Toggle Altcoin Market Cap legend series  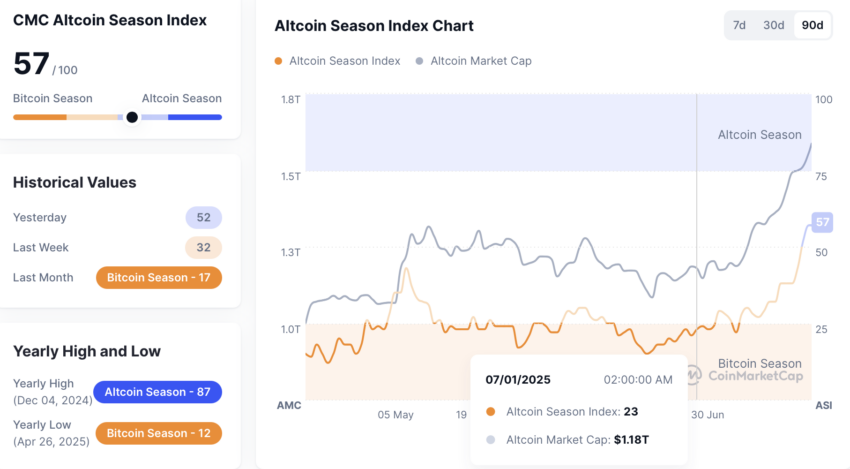[473, 61]
